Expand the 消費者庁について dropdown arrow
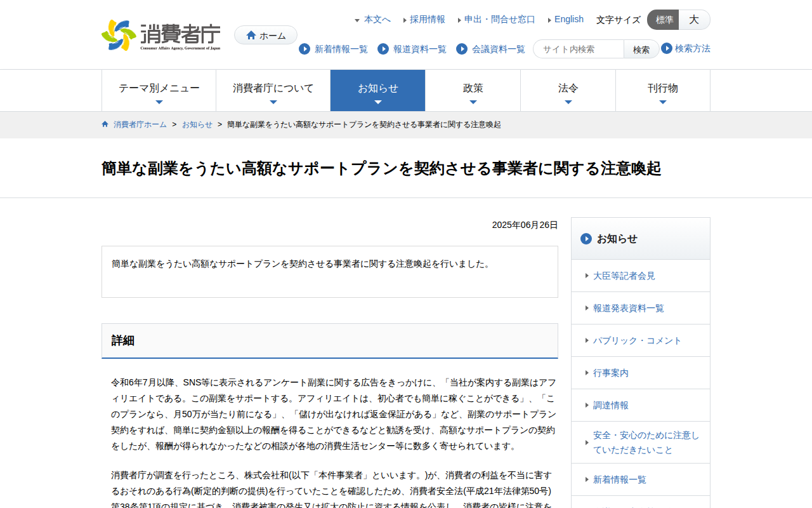 point(273,102)
